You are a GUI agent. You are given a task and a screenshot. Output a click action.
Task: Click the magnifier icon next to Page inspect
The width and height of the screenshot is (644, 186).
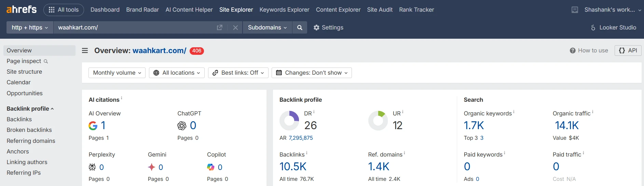pyautogui.click(x=46, y=61)
